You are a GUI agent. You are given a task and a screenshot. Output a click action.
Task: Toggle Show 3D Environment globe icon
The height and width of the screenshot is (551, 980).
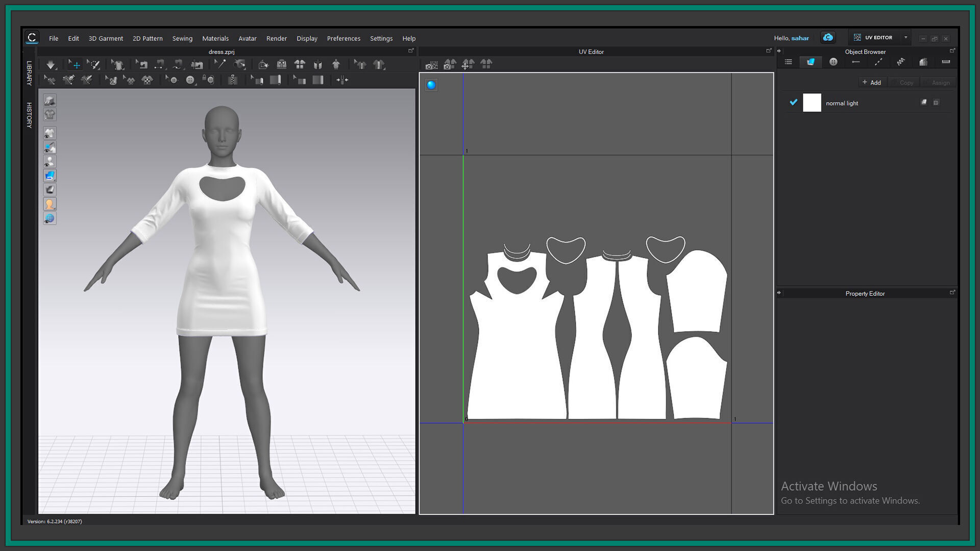coord(50,219)
